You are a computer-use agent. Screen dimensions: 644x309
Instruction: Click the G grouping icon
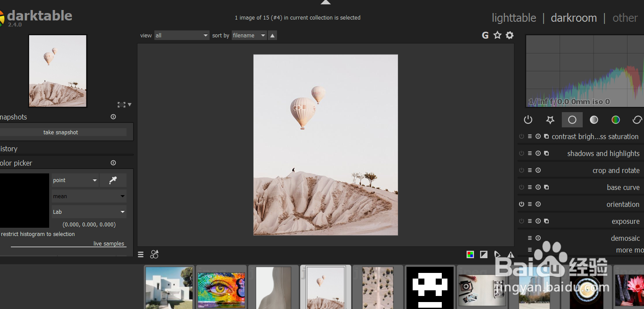tap(485, 35)
